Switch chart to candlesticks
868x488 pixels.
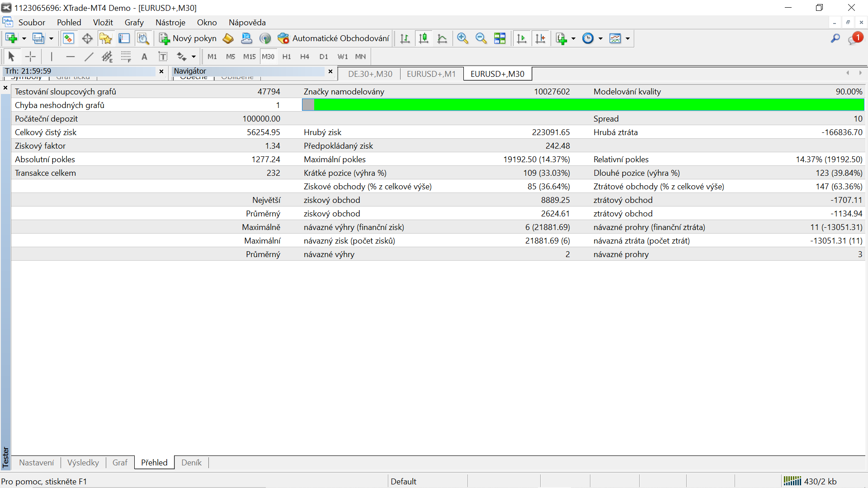point(424,38)
